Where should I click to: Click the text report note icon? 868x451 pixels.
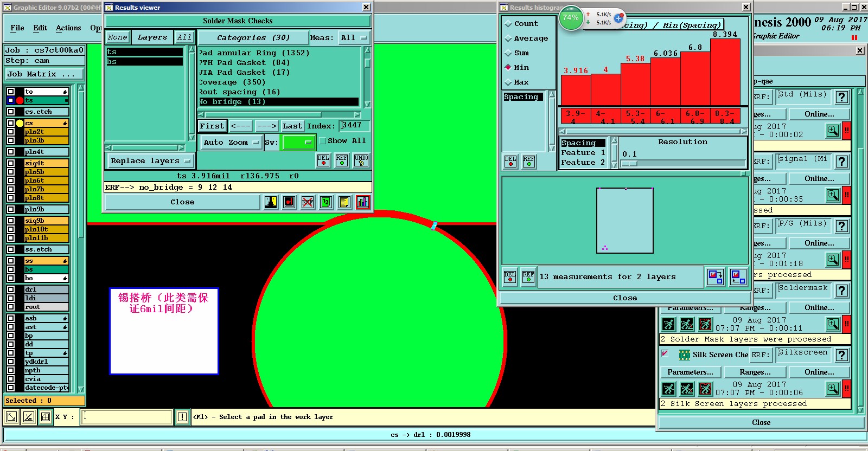click(x=344, y=202)
